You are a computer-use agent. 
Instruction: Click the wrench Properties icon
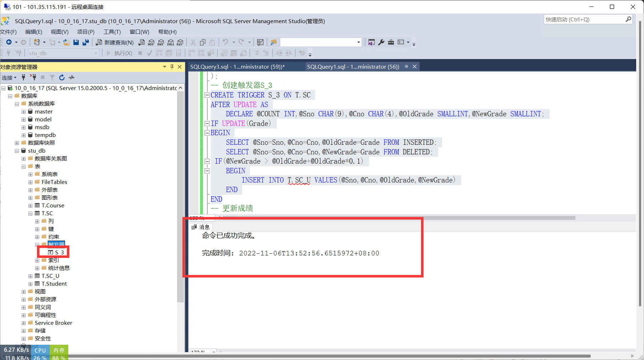(x=381, y=42)
